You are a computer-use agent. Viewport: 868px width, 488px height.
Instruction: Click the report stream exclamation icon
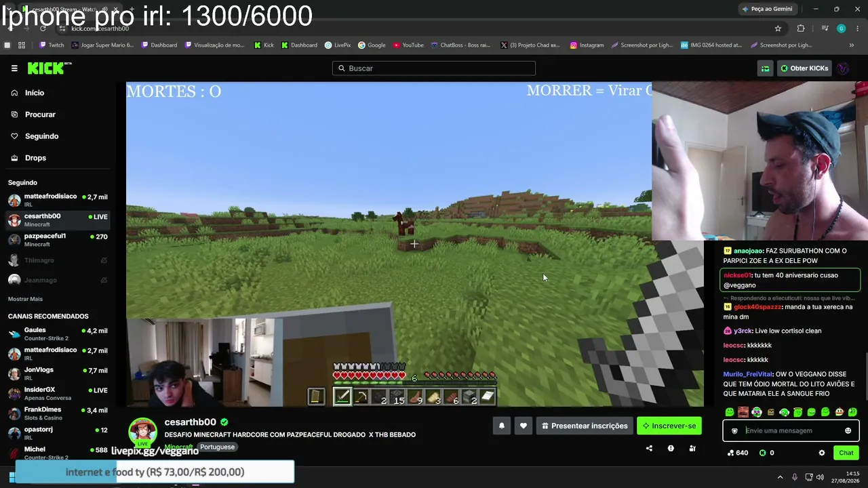(x=671, y=448)
